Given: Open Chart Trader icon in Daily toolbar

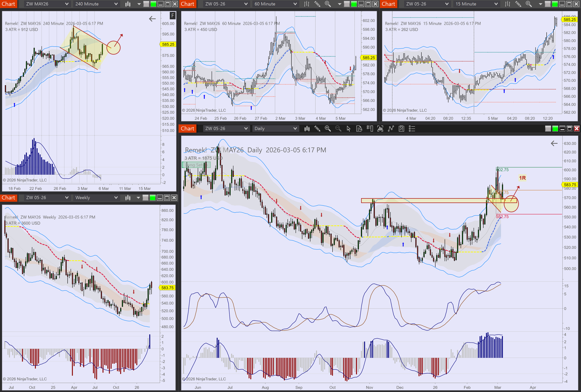Looking at the screenshot, I should click(x=370, y=129).
